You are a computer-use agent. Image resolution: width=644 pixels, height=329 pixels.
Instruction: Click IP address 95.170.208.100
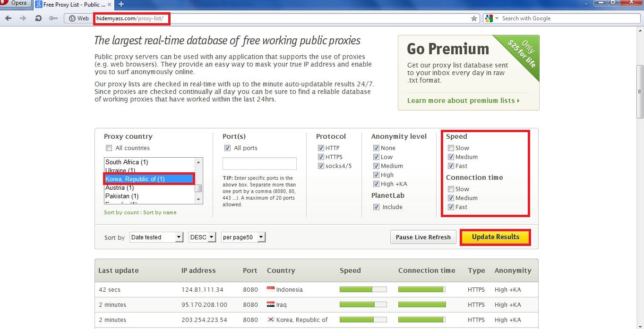pos(204,304)
